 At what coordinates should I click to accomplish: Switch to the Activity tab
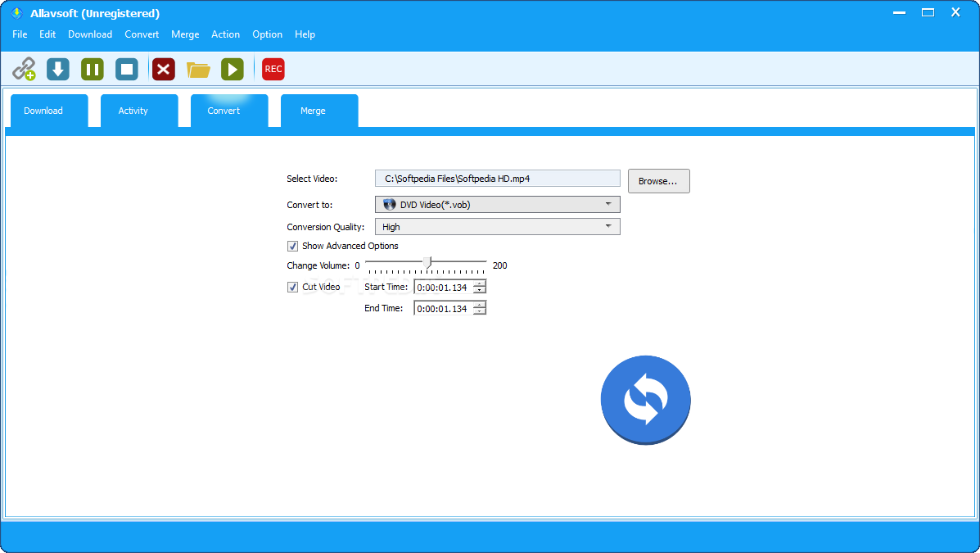139,111
